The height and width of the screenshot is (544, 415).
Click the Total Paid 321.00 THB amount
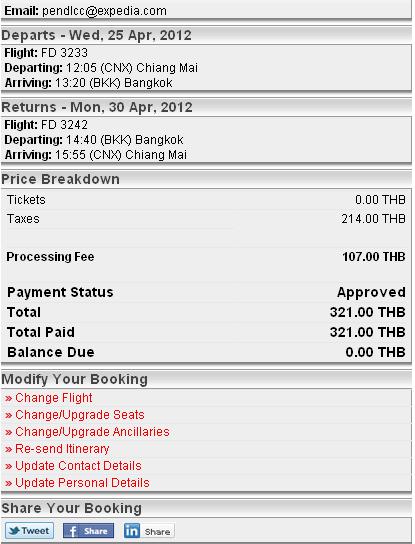[368, 332]
